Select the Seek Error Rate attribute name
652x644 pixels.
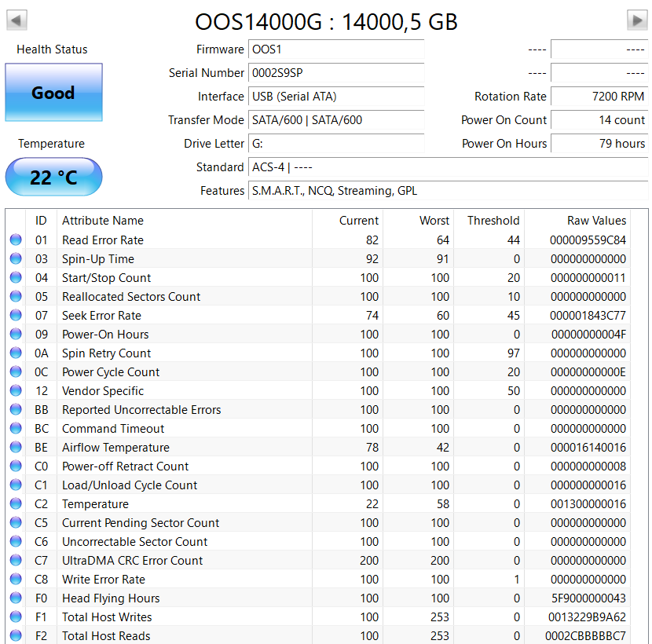101,315
